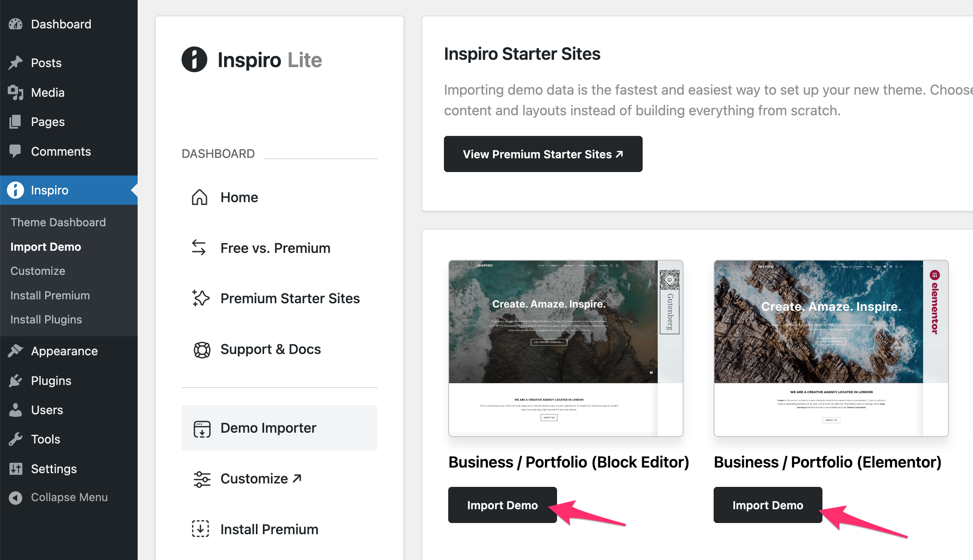Import the Business / Portfolio (Elementor) demo

coord(767,505)
